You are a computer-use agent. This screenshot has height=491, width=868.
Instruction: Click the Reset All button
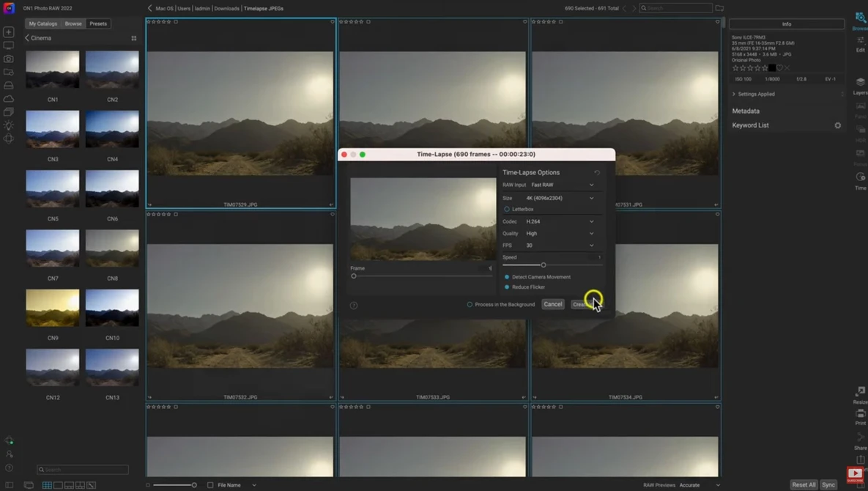[x=804, y=485]
